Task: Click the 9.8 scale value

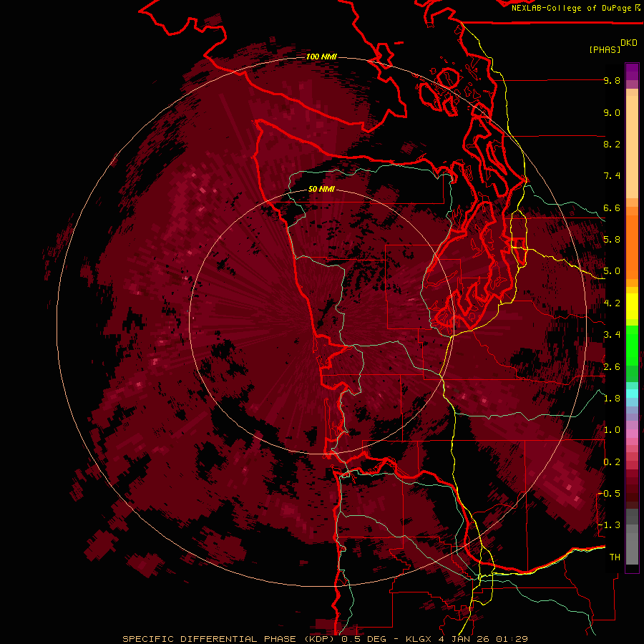Action: [612, 80]
